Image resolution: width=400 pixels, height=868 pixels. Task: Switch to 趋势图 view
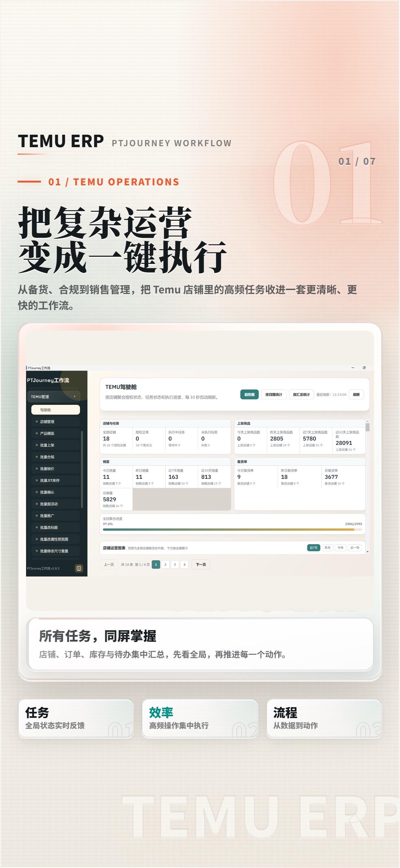tap(250, 395)
